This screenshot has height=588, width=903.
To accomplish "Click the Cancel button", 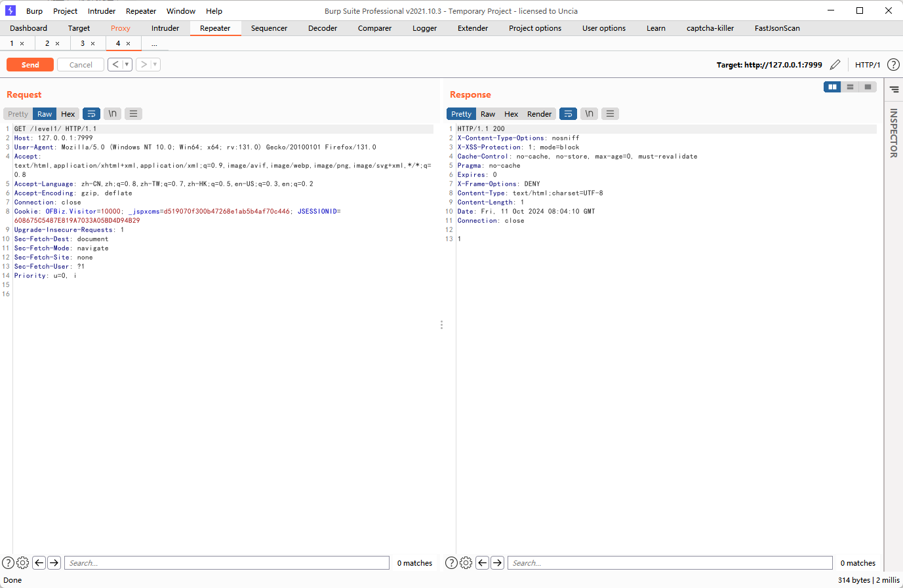I will tap(81, 65).
